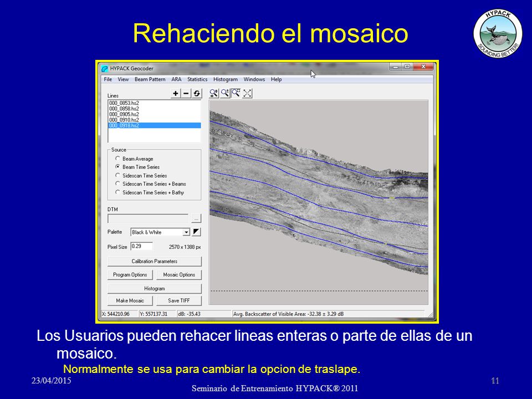Viewport: 532px width, 399px height.
Task: Click the mosaic backscatter image view
Action: click(319, 202)
